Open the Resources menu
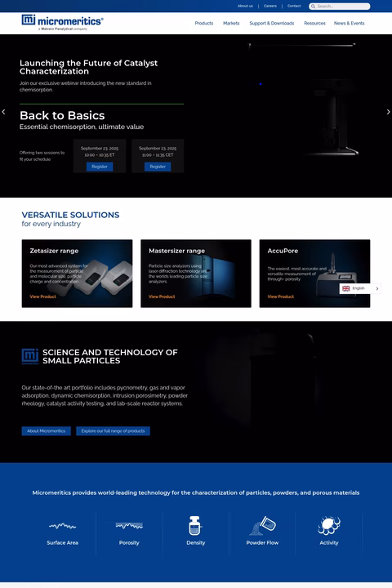 314,23
